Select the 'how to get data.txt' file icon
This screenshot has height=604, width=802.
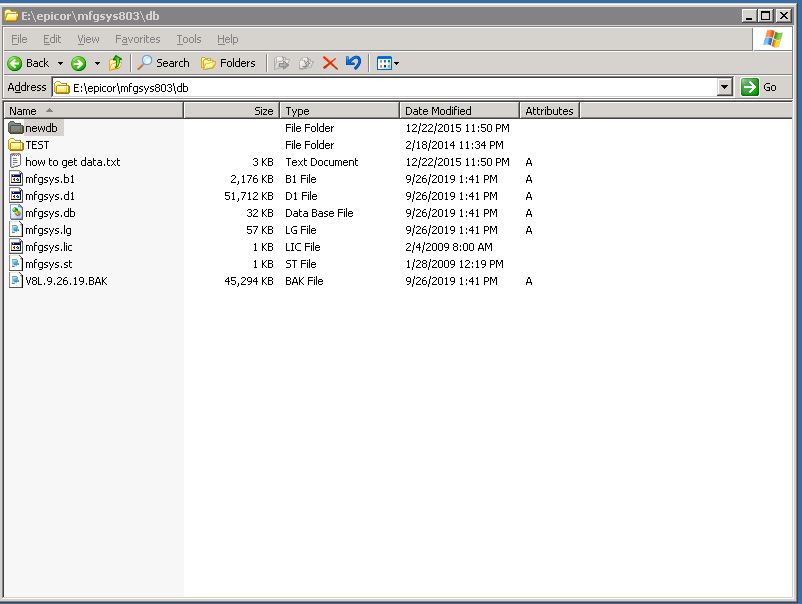[16, 162]
